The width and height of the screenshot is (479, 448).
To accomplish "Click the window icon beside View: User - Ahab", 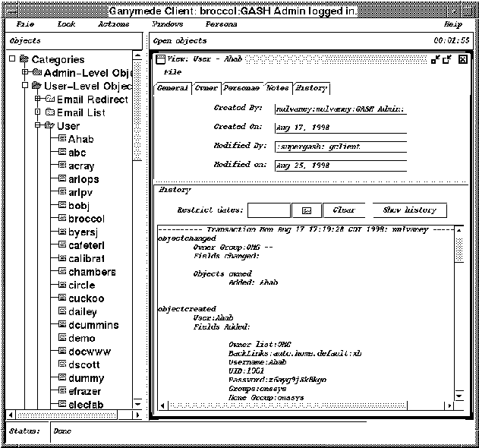I will (160, 59).
